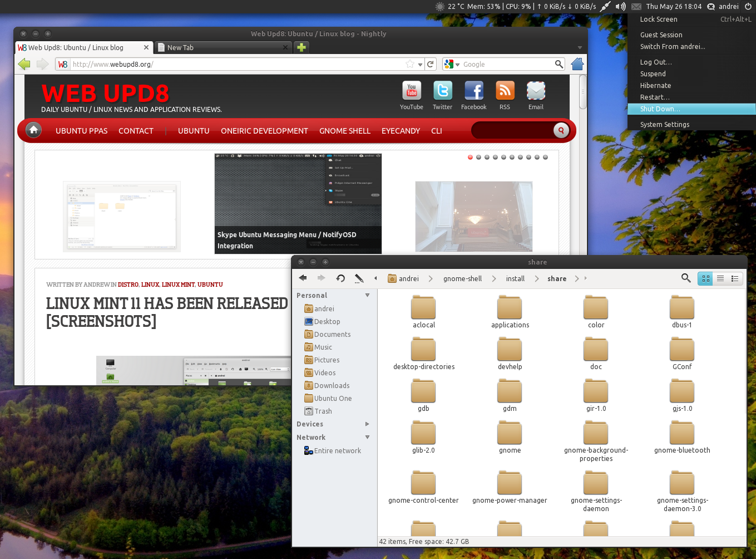Click the left path scroll arrow

pos(375,278)
